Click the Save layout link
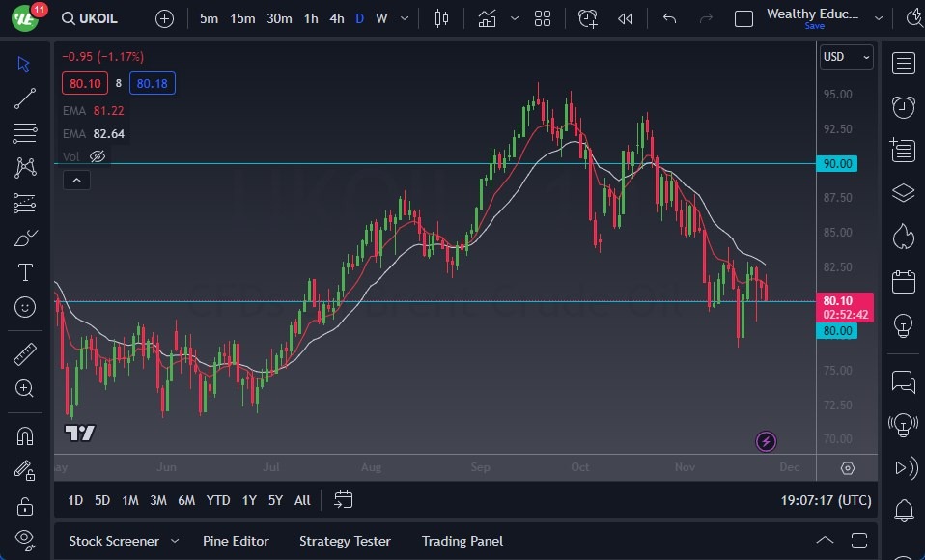 (816, 27)
